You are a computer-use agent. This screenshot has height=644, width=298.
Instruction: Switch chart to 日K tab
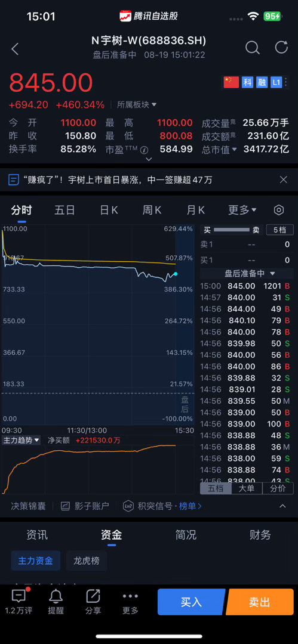click(109, 210)
